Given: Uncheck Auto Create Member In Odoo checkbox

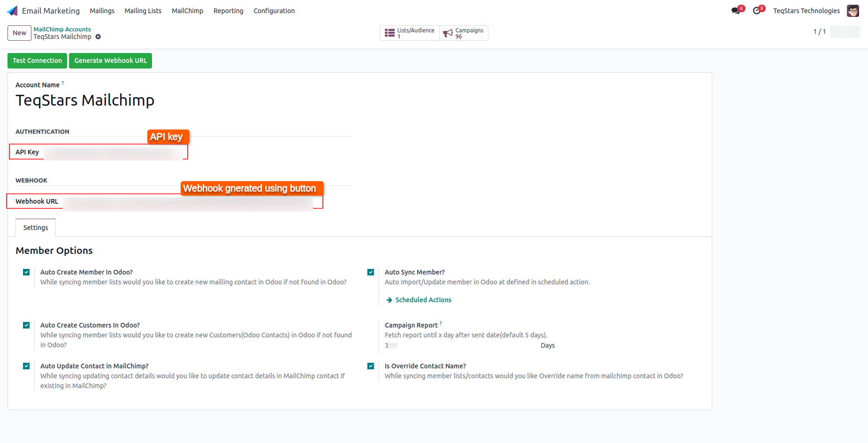Looking at the screenshot, I should pos(26,272).
